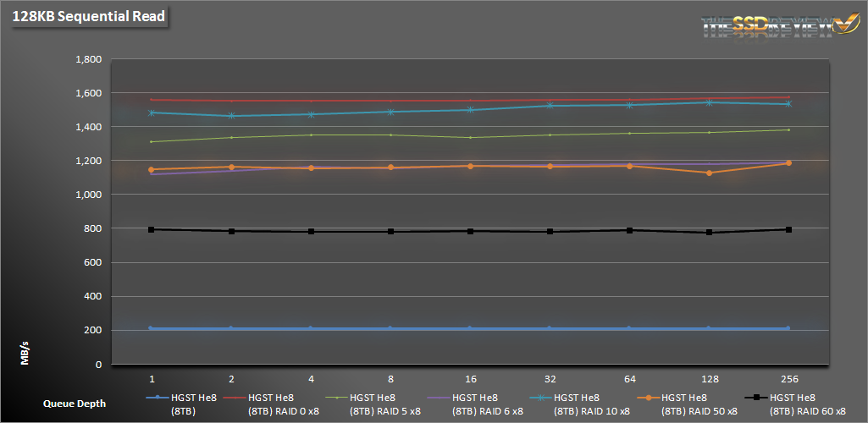Image resolution: width=868 pixels, height=423 pixels.
Task: Click RAID 10 star data point at depth 2
Action: 231,116
